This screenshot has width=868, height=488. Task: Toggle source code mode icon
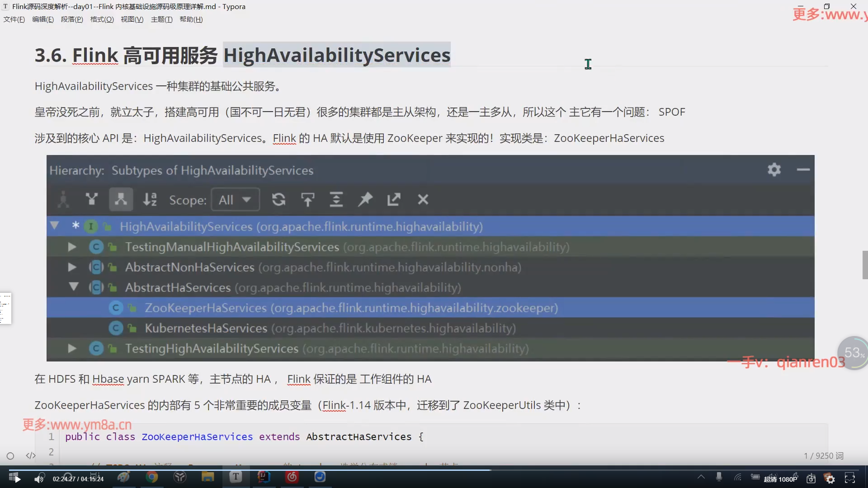pos(31,455)
